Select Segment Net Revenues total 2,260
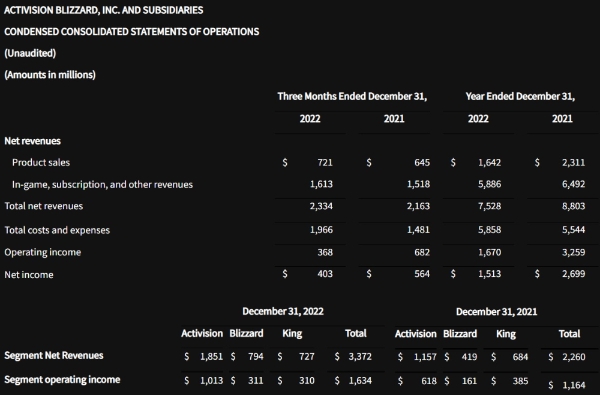Viewport: 600px width, 395px height. click(x=574, y=357)
